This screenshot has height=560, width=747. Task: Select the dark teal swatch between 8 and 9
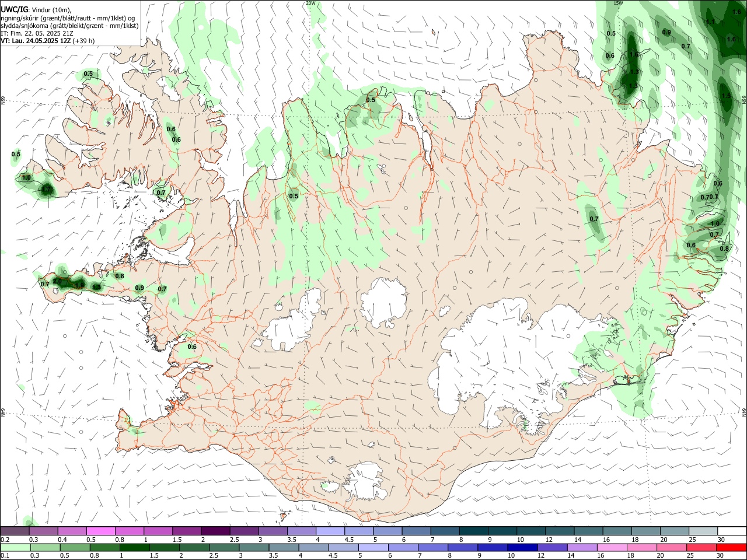coord(473,531)
